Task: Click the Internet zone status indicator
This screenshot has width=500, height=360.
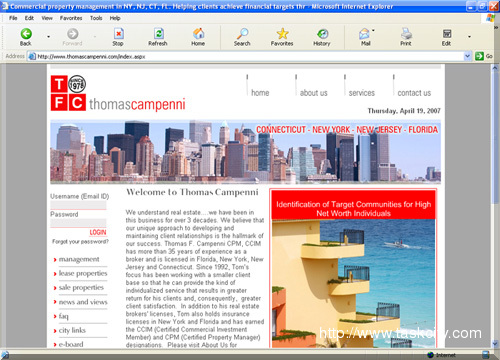Action: click(442, 355)
